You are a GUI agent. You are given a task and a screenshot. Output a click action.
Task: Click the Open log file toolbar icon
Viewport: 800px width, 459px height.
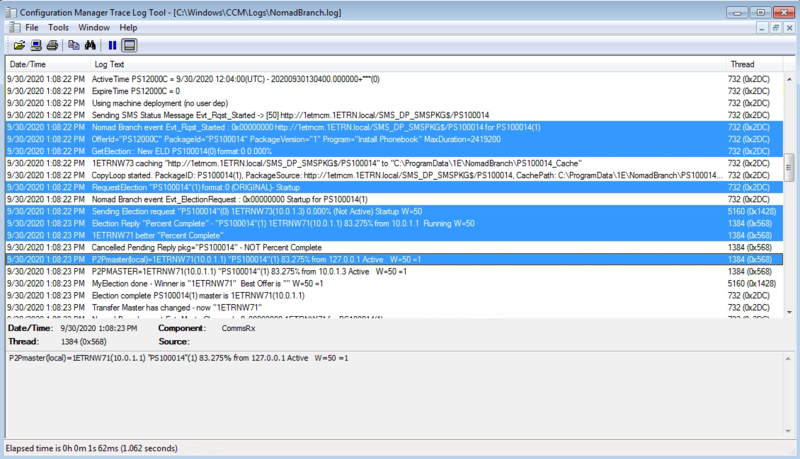[19, 45]
